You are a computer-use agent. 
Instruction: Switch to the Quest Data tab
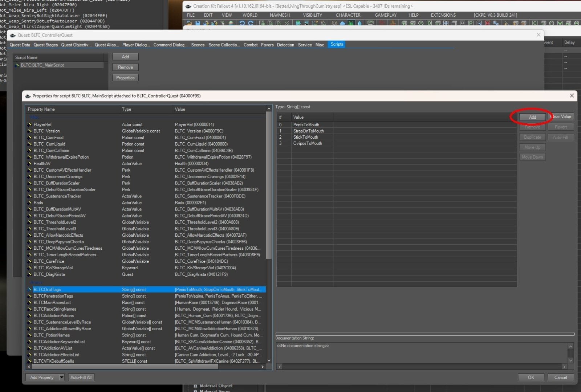pyautogui.click(x=20, y=45)
